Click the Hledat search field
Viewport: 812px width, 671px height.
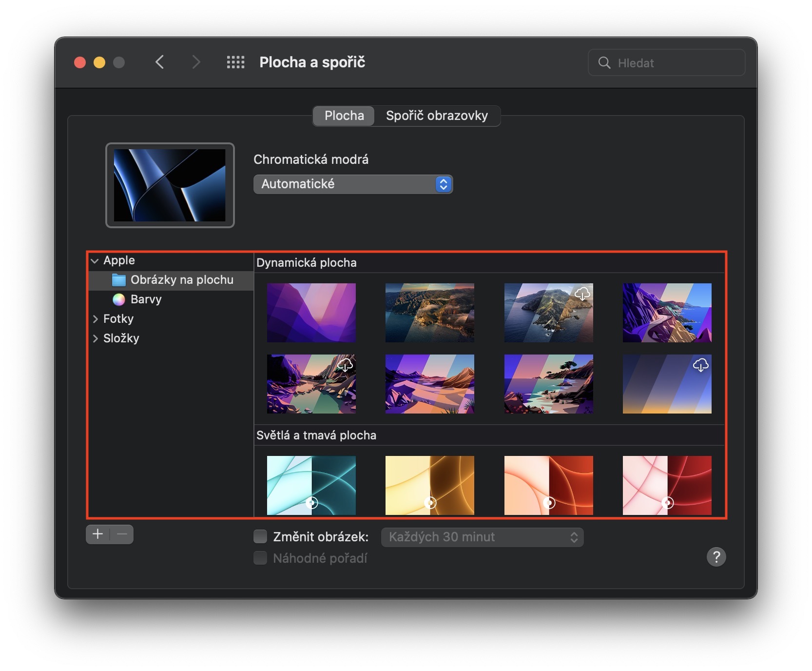coord(666,62)
